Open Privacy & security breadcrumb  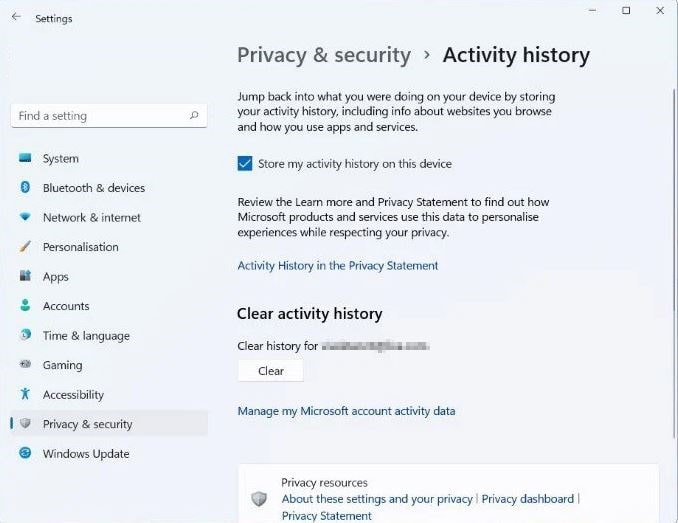(324, 55)
